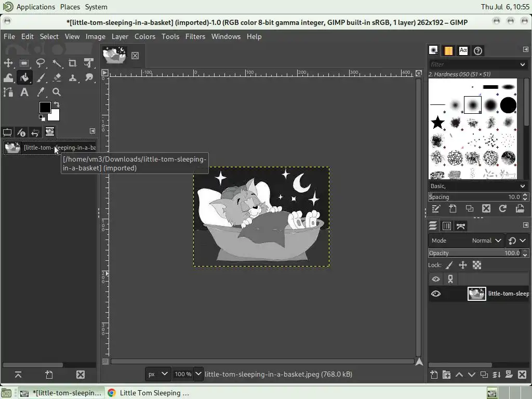Select the Warp Transform tool
This screenshot has width=532, height=399.
pyautogui.click(x=8, y=78)
